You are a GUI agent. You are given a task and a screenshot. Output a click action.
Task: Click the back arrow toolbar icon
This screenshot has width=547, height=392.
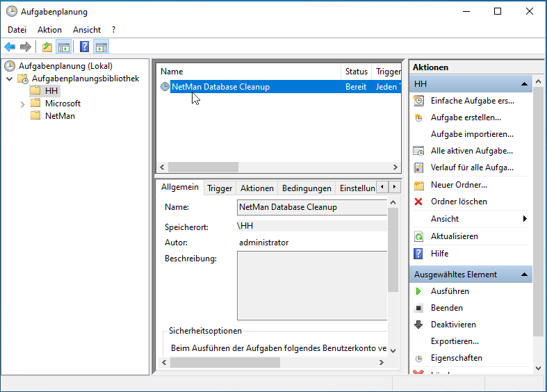point(10,47)
